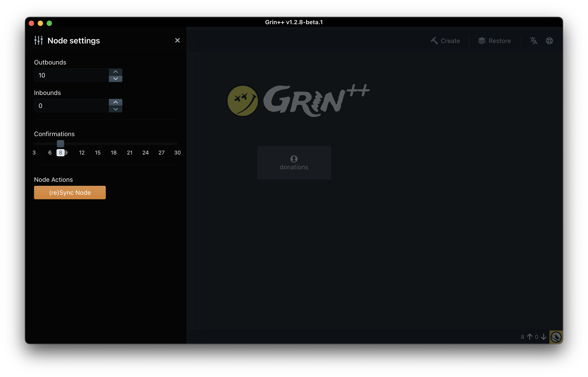Image resolution: width=588 pixels, height=377 pixels.
Task: Click the Restore wallet button
Action: [494, 41]
